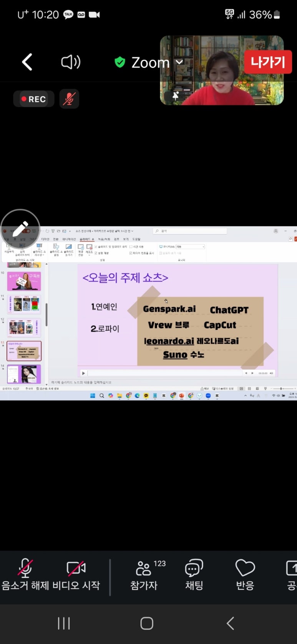
Task: Tap Android recent apps button
Action: pos(64,623)
